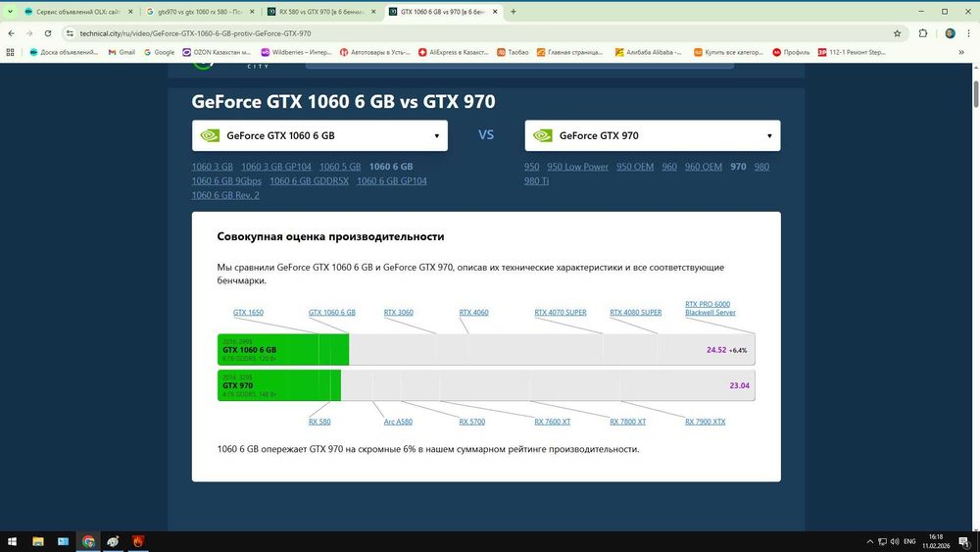Open the 1060 5 GB link
The height and width of the screenshot is (552, 980).
point(340,167)
